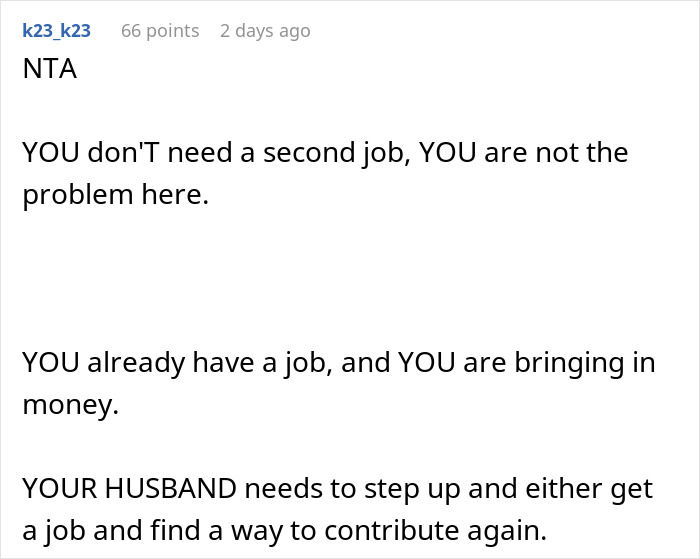The width and height of the screenshot is (700, 559).
Task: Open the k23_k23 user profile link
Action: coord(56,31)
